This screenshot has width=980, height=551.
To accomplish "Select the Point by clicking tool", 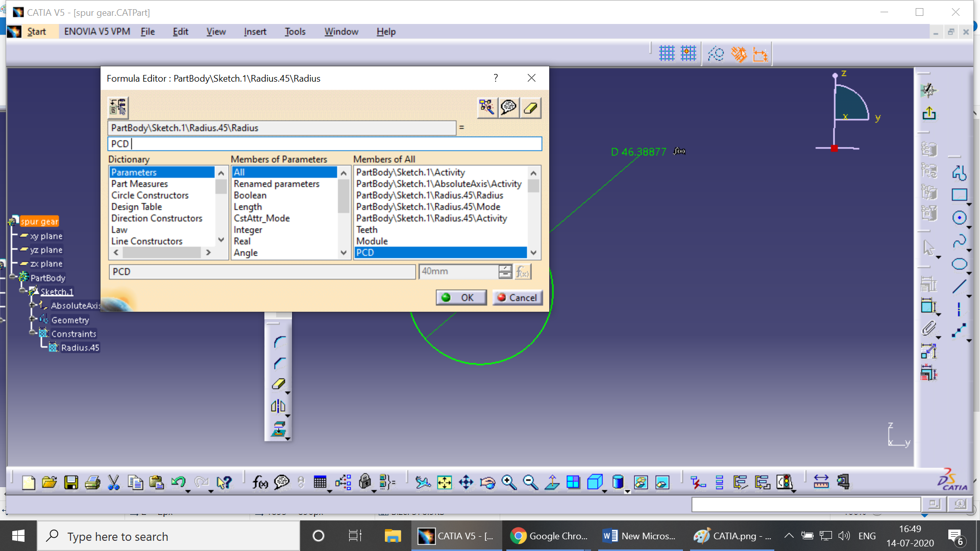I will [x=959, y=331].
